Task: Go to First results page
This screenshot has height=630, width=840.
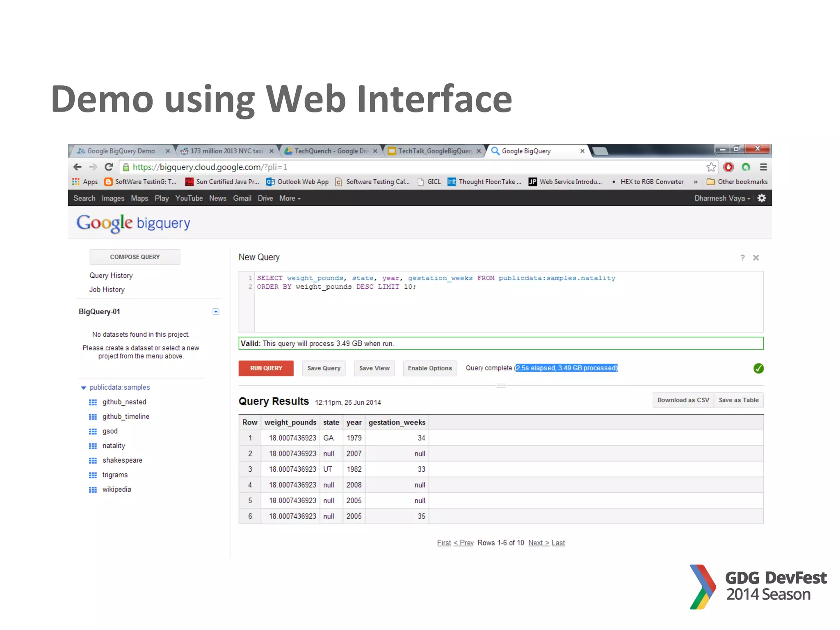Action: tap(444, 543)
